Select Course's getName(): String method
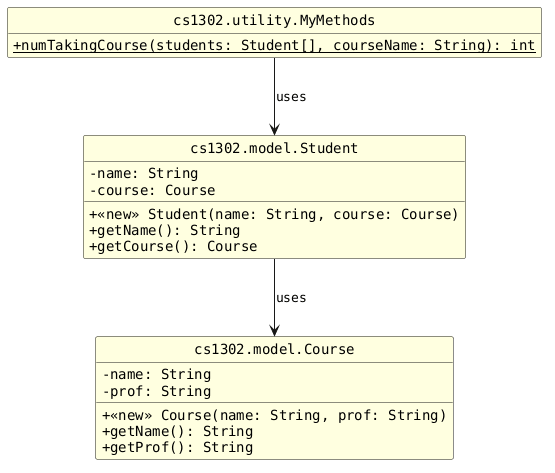This screenshot has height=473, width=555. click(x=177, y=432)
